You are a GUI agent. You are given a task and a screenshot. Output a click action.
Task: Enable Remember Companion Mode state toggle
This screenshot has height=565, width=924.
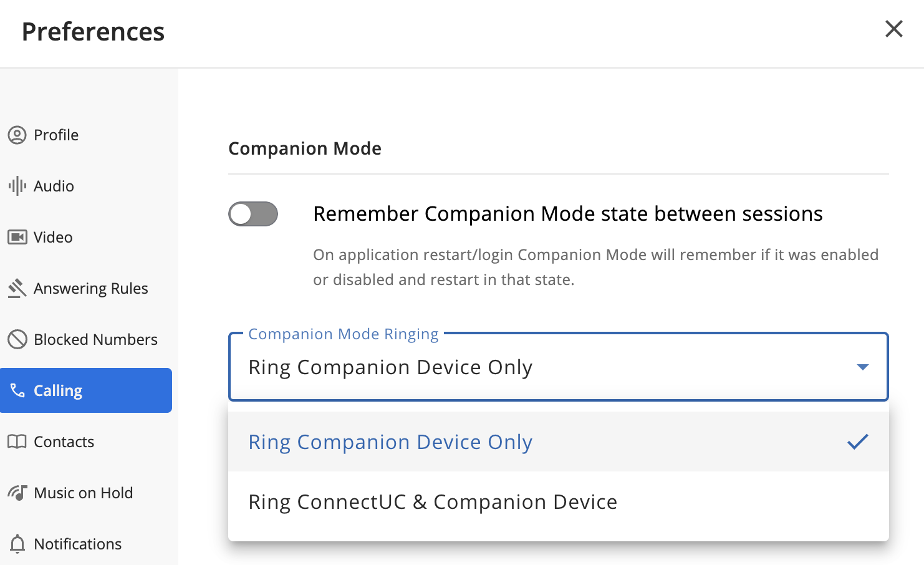[x=253, y=214]
